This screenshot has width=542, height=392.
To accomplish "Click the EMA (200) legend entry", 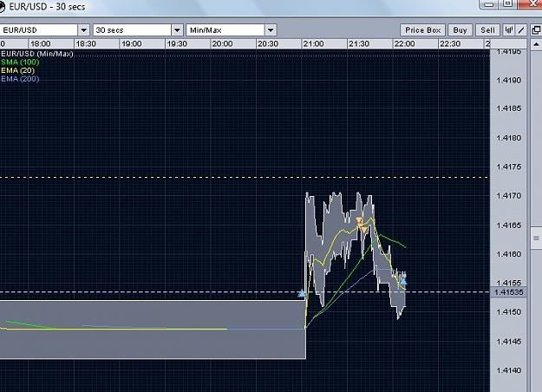I will 20,79.
